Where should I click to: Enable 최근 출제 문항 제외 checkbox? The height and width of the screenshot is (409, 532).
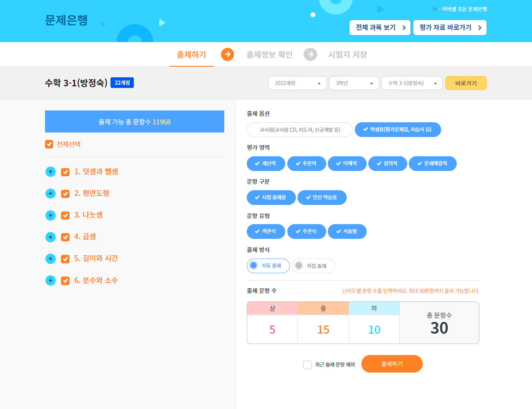(307, 365)
